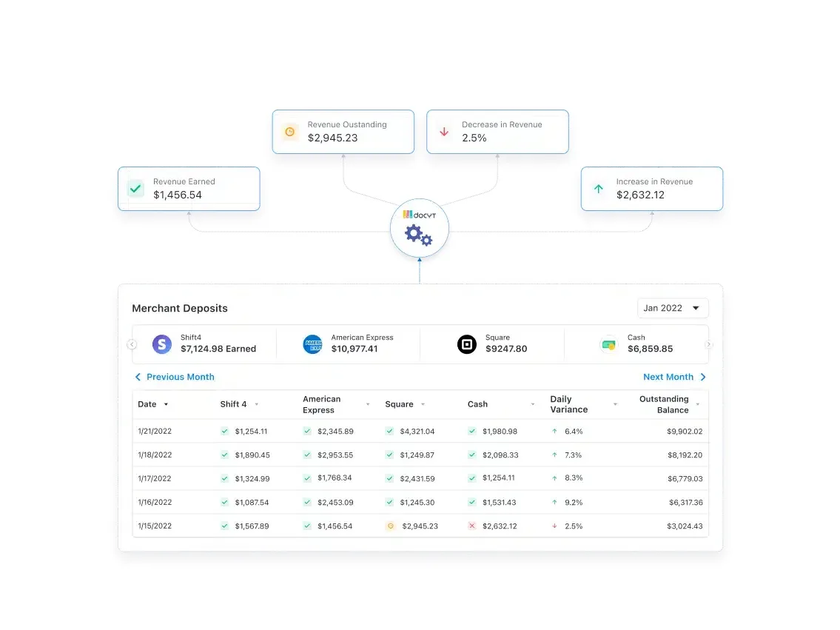Sort by the Date column arrow
This screenshot has width=840, height=630.
click(166, 404)
